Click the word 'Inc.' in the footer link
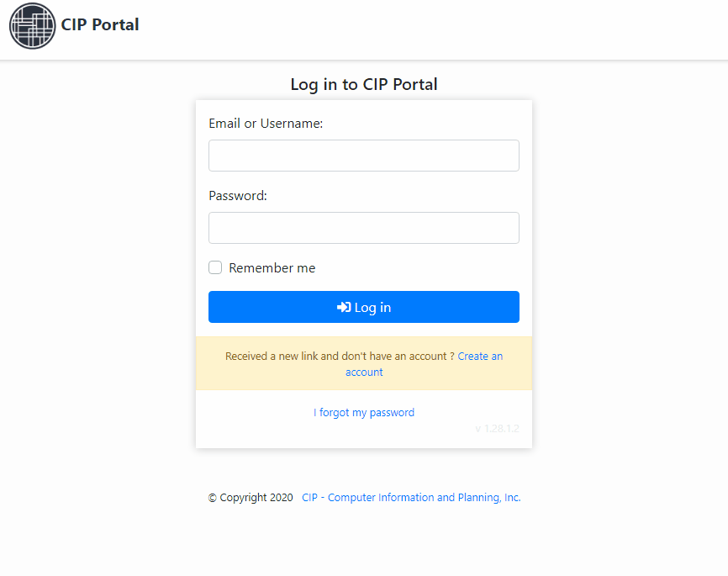Screen dimensions: 728x576 513,498
